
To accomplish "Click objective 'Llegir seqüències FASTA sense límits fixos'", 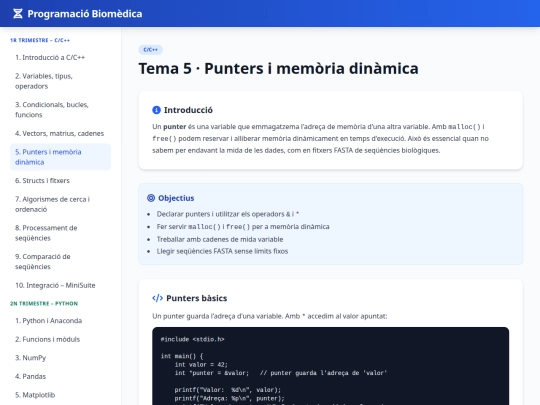I will click(222, 251).
